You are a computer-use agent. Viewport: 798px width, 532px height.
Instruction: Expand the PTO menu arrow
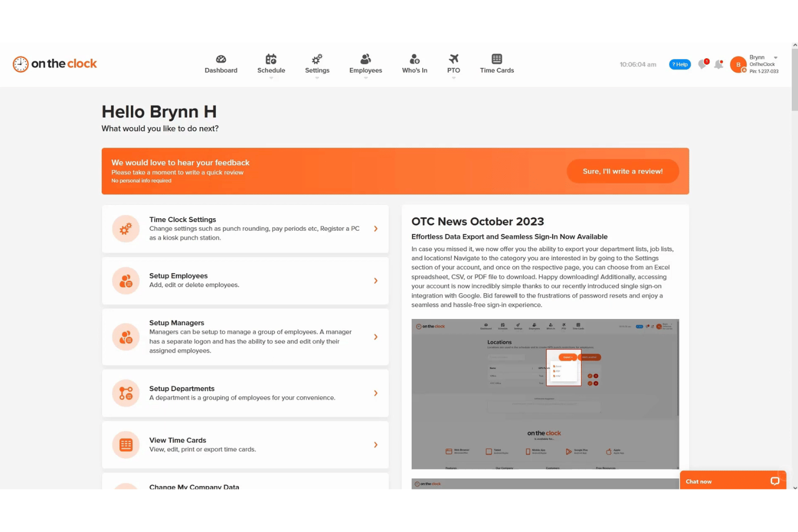(453, 78)
